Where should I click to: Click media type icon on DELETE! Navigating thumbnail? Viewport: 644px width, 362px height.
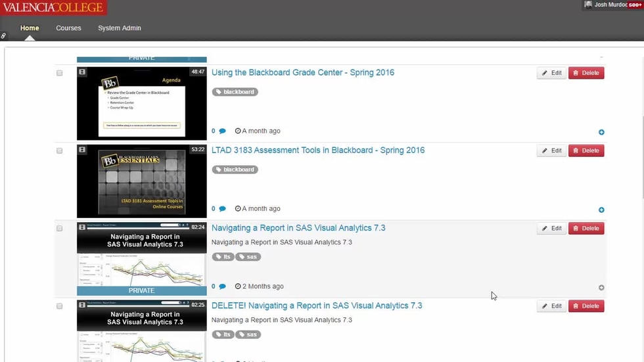pyautogui.click(x=82, y=305)
